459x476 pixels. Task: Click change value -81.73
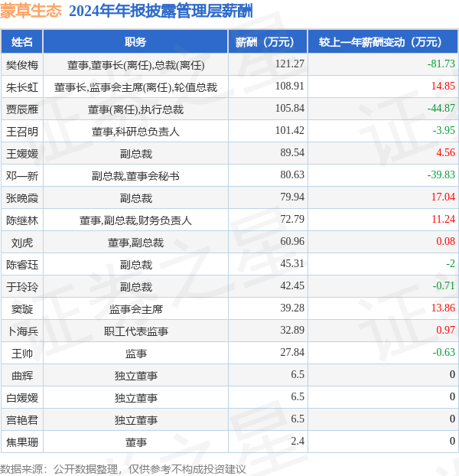[x=441, y=64]
